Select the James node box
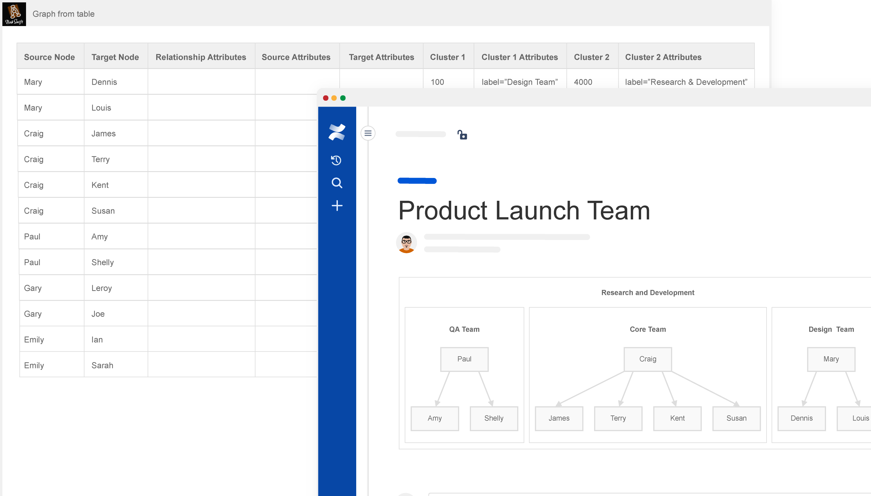871x496 pixels. [x=559, y=418]
